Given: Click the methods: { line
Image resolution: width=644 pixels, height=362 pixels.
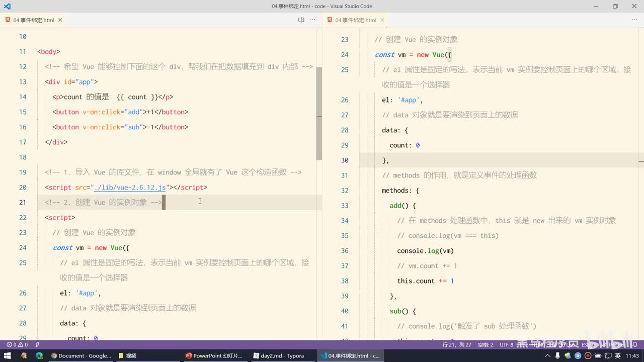Looking at the screenshot, I should (400, 190).
